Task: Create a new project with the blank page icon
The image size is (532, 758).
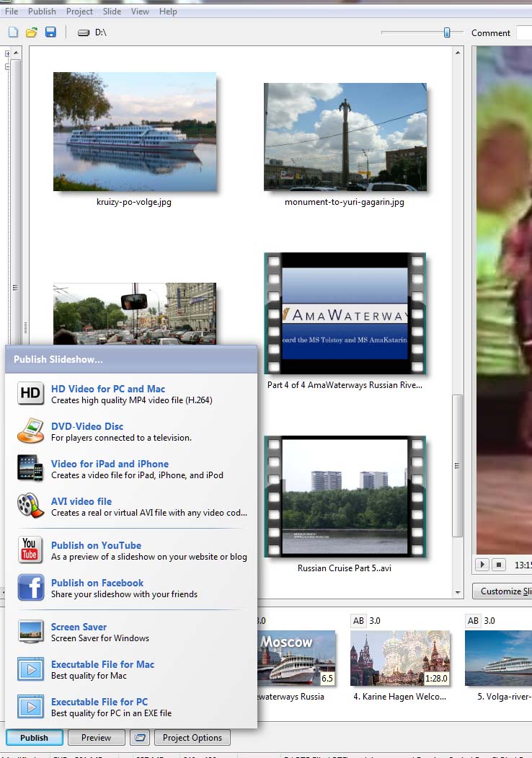Action: click(x=13, y=32)
